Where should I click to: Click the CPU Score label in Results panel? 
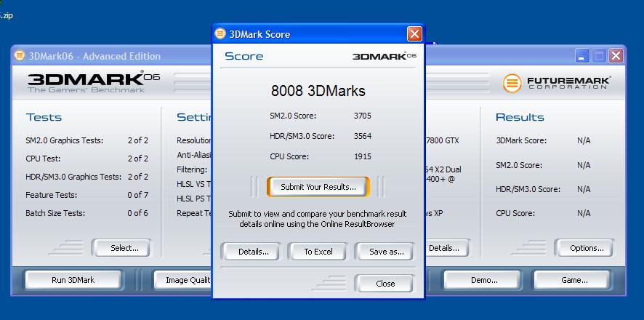tap(515, 213)
